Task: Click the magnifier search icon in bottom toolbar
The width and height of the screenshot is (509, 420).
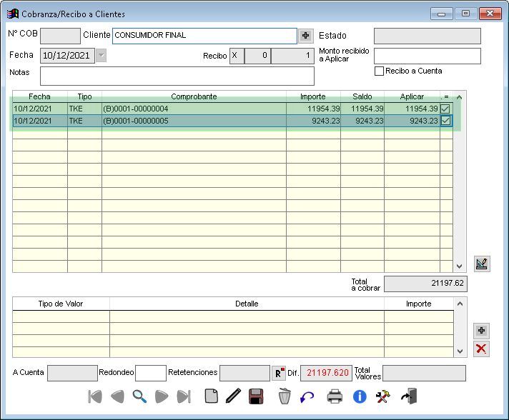Action: point(139,396)
